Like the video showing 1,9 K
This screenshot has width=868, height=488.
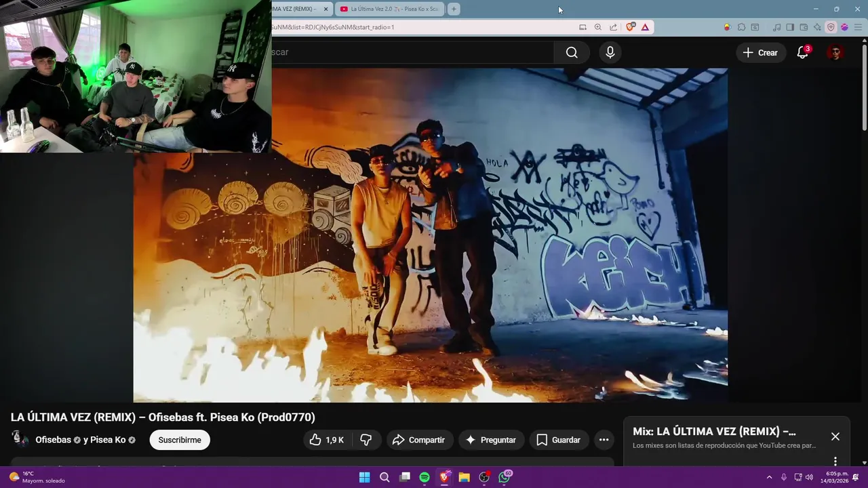pos(327,440)
